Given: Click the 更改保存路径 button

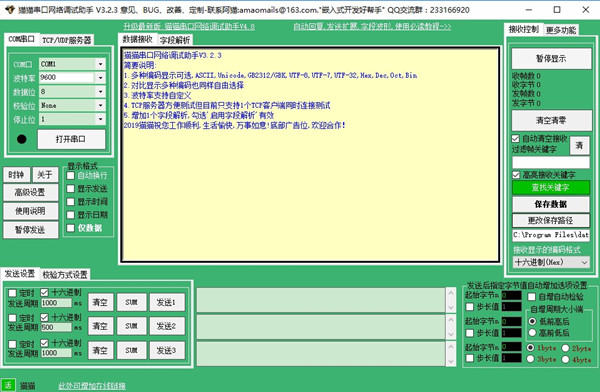Looking at the screenshot, I should pos(551,220).
